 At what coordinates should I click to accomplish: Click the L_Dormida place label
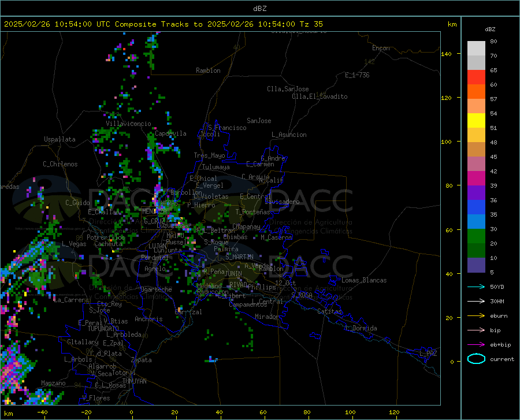pos(361,328)
